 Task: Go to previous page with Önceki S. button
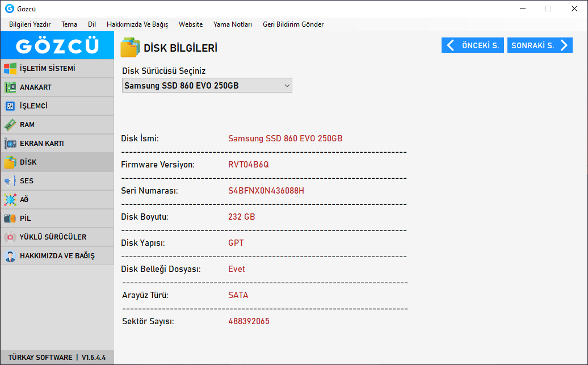[x=472, y=45]
